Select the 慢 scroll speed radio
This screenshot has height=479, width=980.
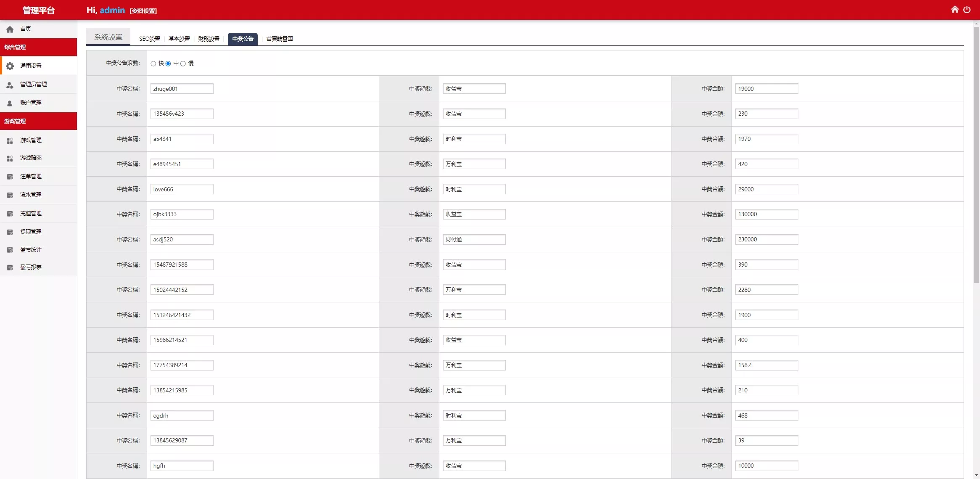(x=183, y=64)
